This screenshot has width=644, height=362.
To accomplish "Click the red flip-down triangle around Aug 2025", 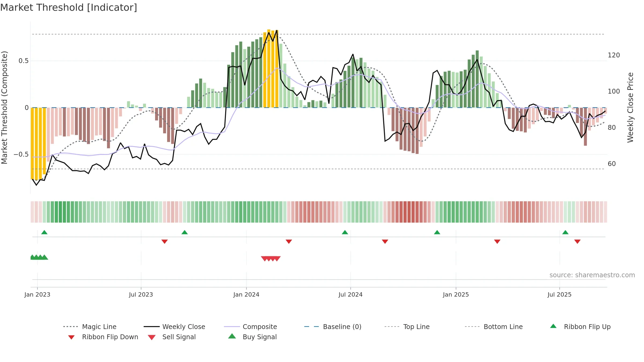I will [x=577, y=242].
